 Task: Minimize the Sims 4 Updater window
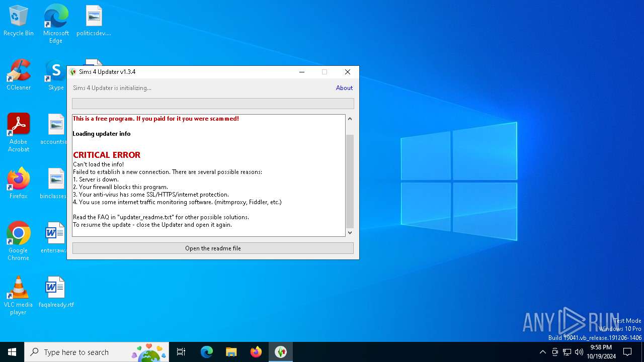[302, 72]
